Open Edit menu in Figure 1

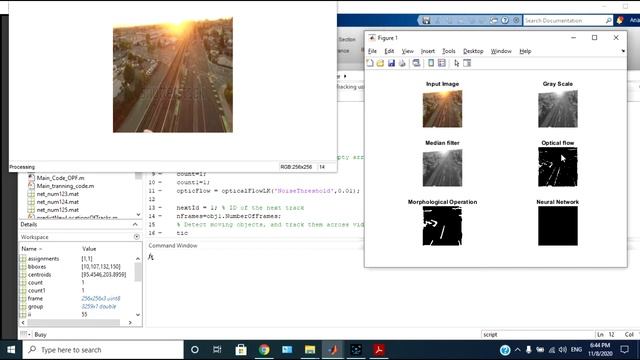[389, 51]
